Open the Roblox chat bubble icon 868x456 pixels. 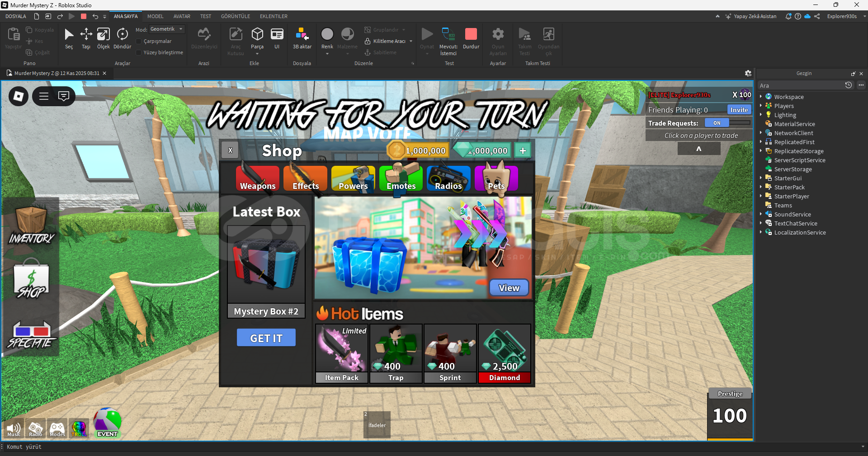tap(64, 96)
